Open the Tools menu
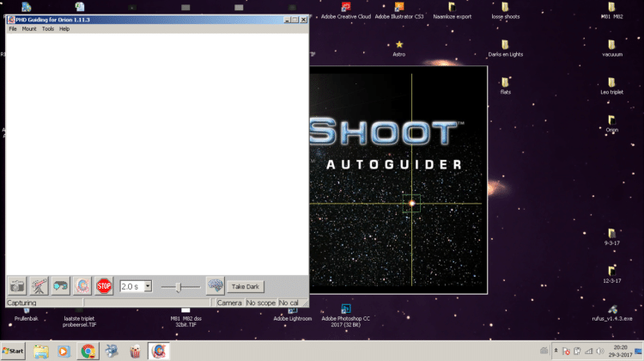The image size is (644, 361). click(x=48, y=28)
